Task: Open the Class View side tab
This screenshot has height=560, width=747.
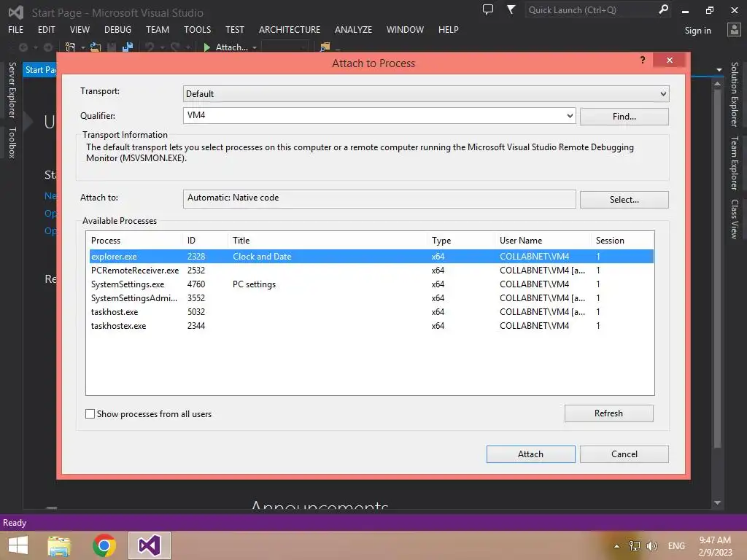Action: tap(735, 219)
